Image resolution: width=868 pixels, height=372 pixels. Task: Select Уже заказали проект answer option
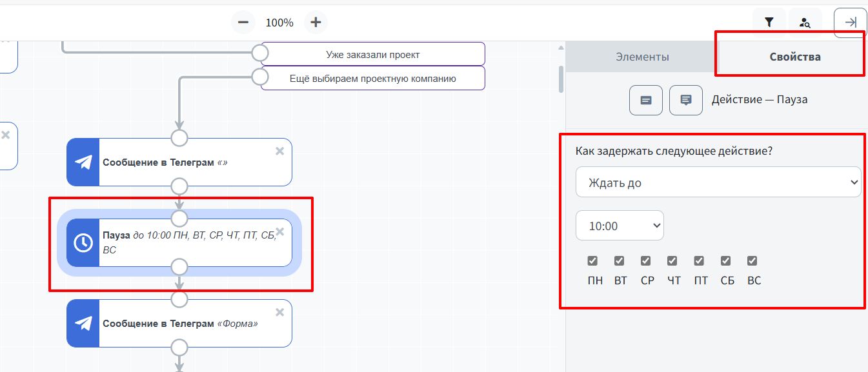pos(372,54)
